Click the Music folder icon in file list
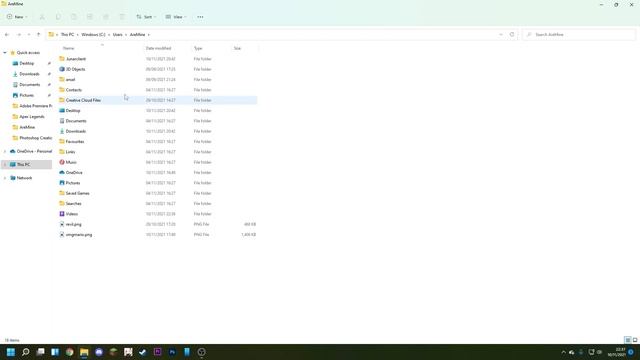 tap(62, 162)
